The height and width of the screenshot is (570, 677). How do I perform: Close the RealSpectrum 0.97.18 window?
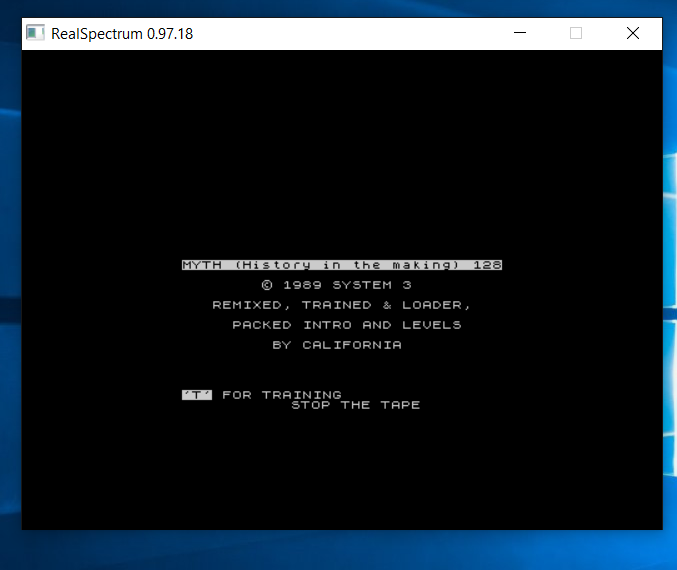pos(633,33)
